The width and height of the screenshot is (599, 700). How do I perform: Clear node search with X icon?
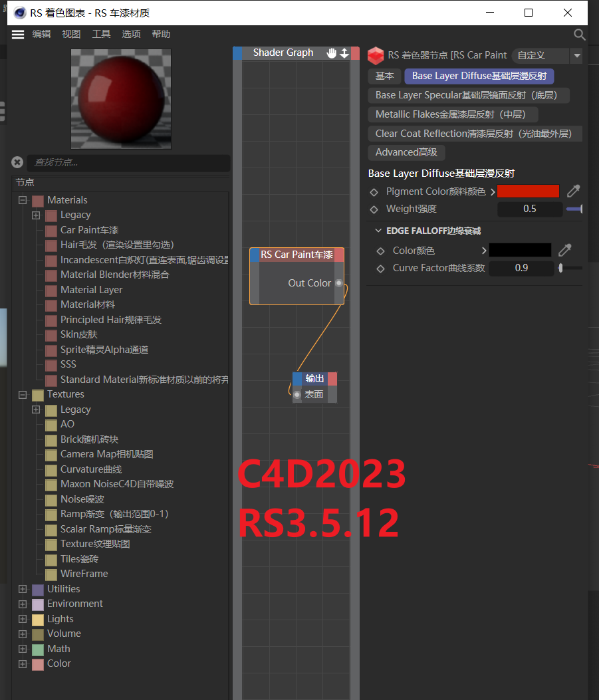click(x=17, y=162)
